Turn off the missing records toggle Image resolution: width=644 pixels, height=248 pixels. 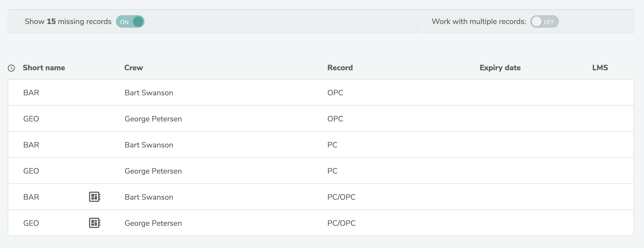130,22
